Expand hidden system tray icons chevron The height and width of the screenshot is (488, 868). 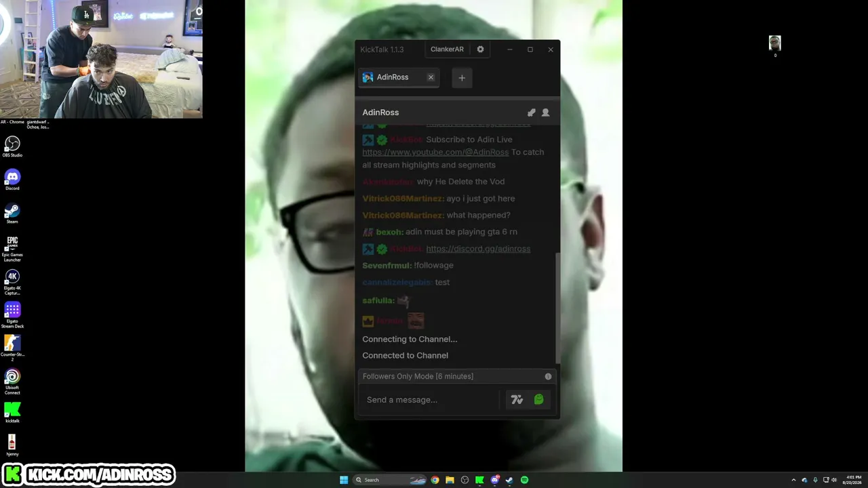[x=793, y=480]
